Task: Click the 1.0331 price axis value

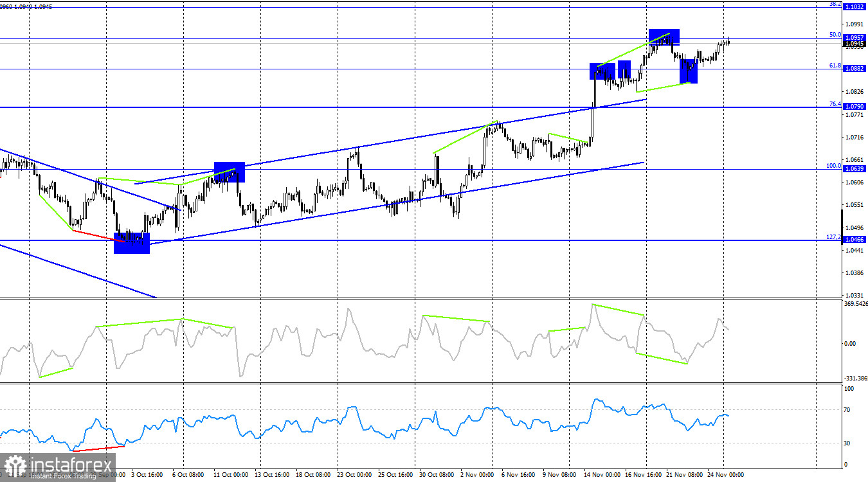Action: point(854,295)
